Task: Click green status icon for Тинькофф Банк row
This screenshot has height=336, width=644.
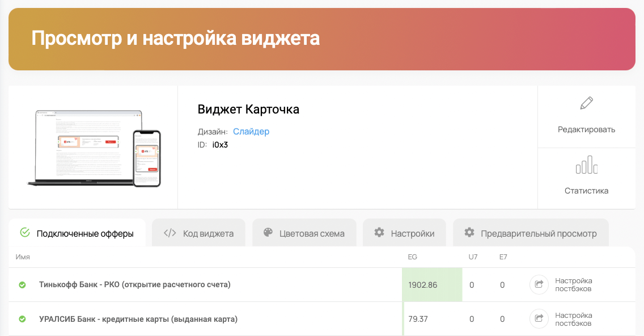Action: point(22,284)
